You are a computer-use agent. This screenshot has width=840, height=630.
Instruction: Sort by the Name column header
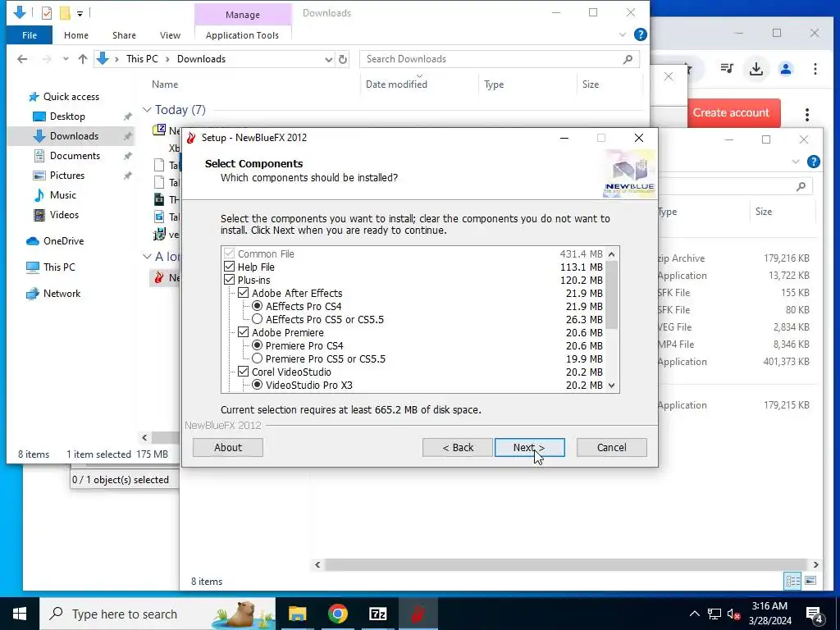click(164, 84)
